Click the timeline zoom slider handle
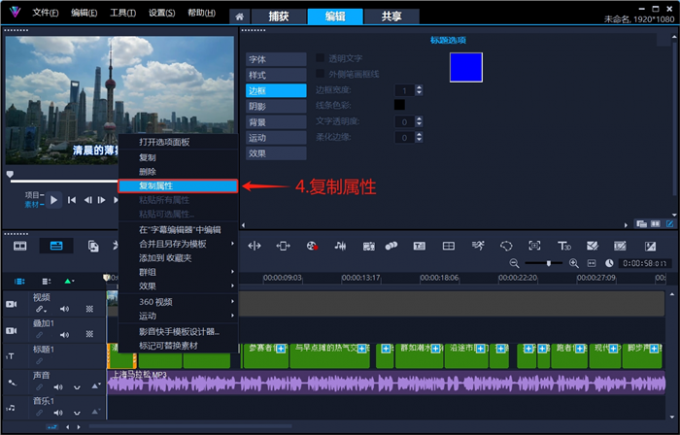 pyautogui.click(x=549, y=263)
